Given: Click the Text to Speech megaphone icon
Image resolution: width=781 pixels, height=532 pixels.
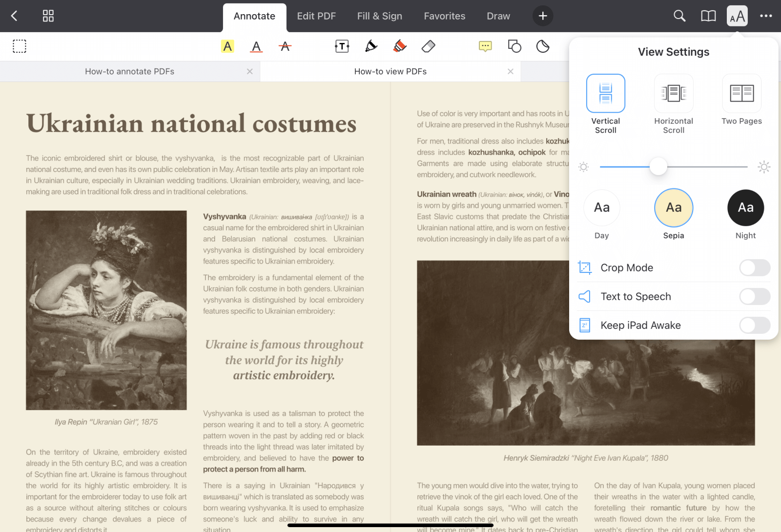Looking at the screenshot, I should coord(585,296).
